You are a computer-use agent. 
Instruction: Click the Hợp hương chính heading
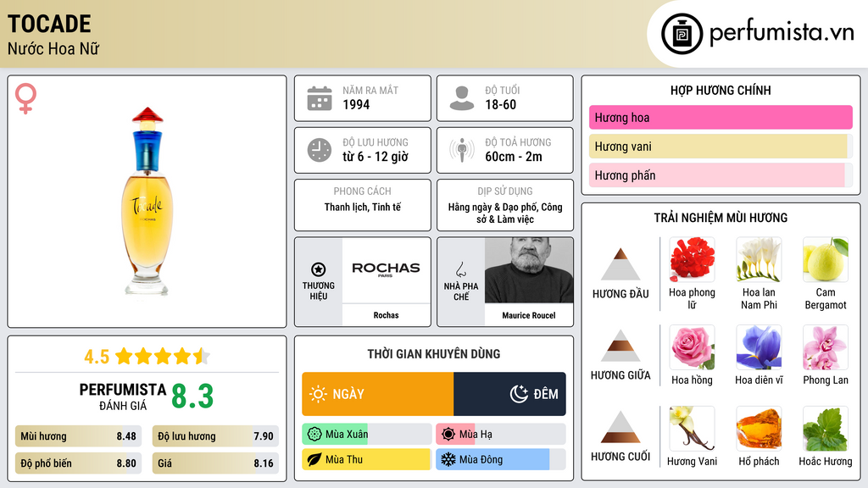[x=721, y=90]
